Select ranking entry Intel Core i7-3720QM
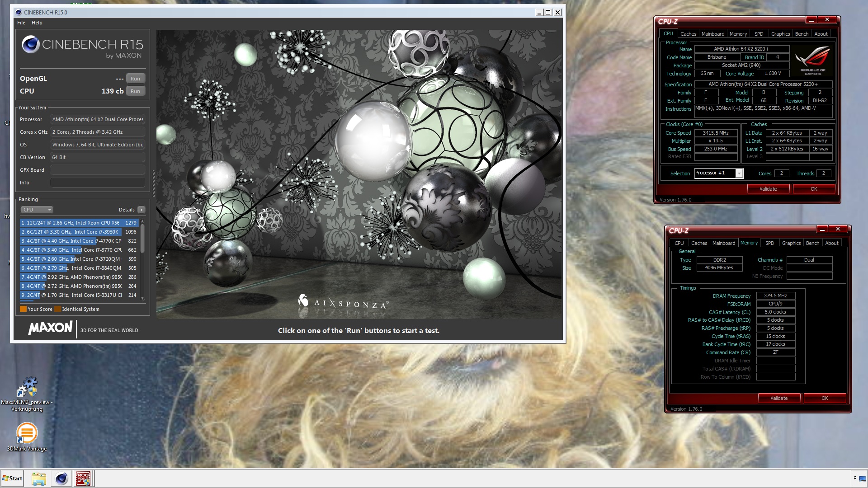868x488 pixels. [x=79, y=259]
